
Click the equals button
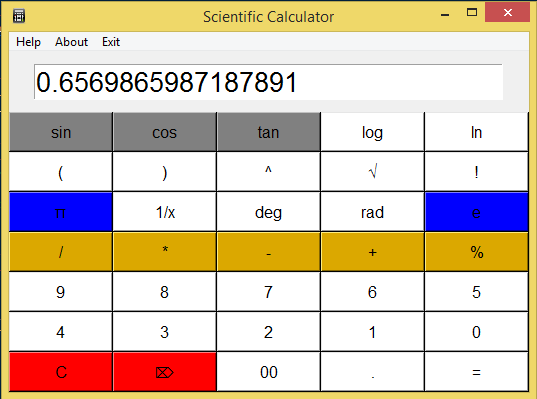coord(476,372)
